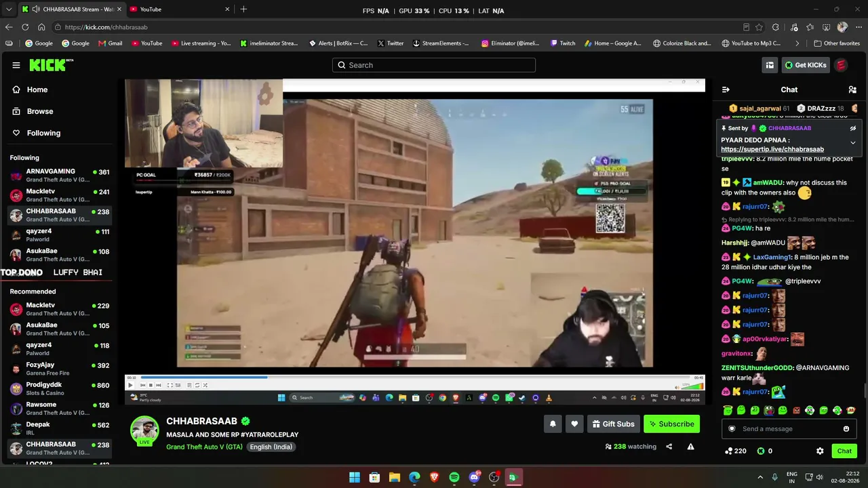Open the Kick sidebar hamburger menu
The height and width of the screenshot is (488, 868).
16,65
